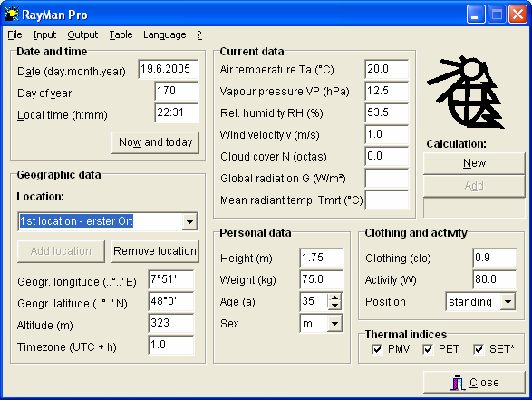Click the Date input field
The image size is (532, 400).
pyautogui.click(x=169, y=69)
